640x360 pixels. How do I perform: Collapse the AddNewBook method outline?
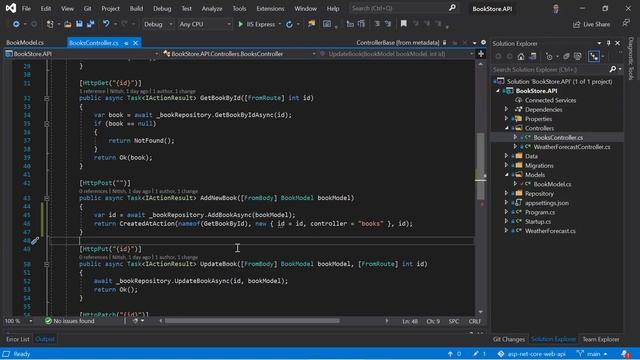tap(47, 198)
